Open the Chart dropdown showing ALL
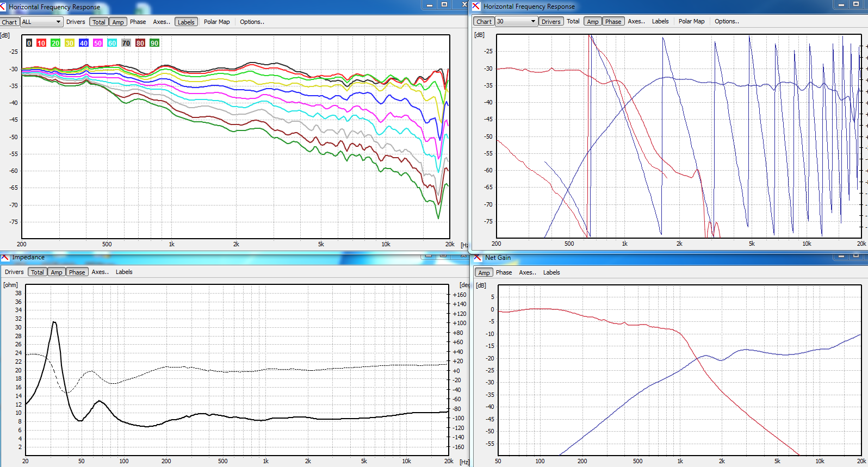Screen dimensions: 868x467 click(41, 22)
